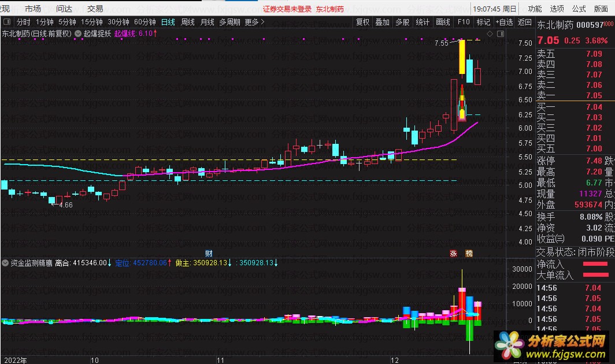
Task: Select the 周线 weekly chart tab
Action: coord(187,22)
